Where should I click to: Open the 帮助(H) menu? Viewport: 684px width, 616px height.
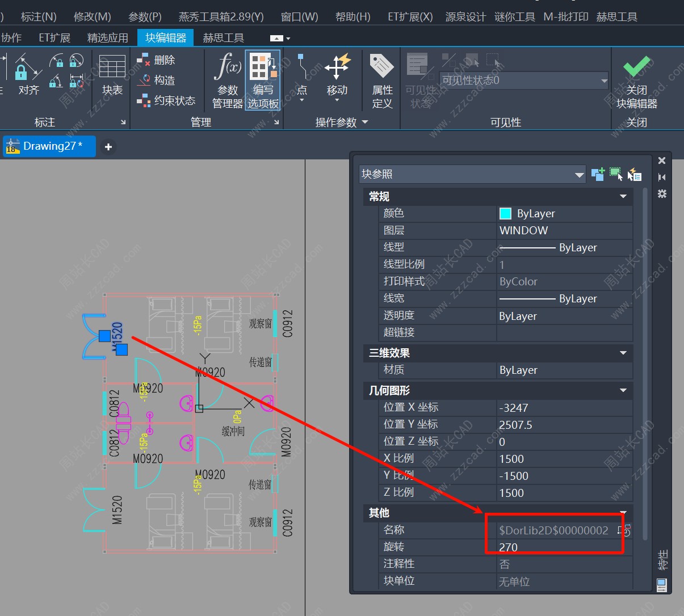click(353, 16)
